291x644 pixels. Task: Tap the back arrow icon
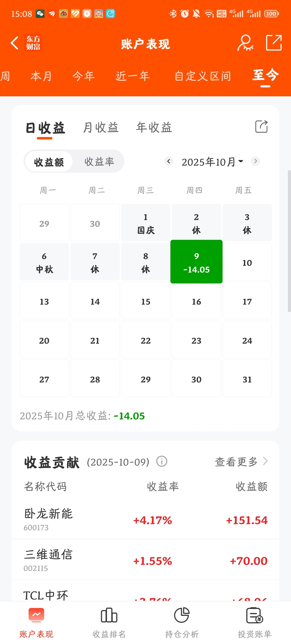15,43
